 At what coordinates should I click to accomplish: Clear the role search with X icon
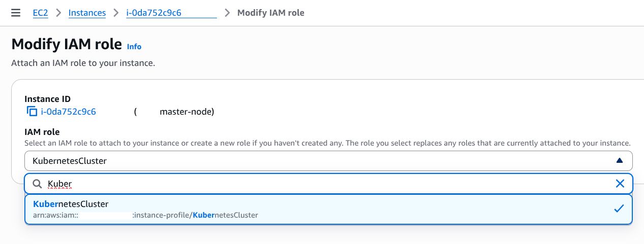point(620,184)
